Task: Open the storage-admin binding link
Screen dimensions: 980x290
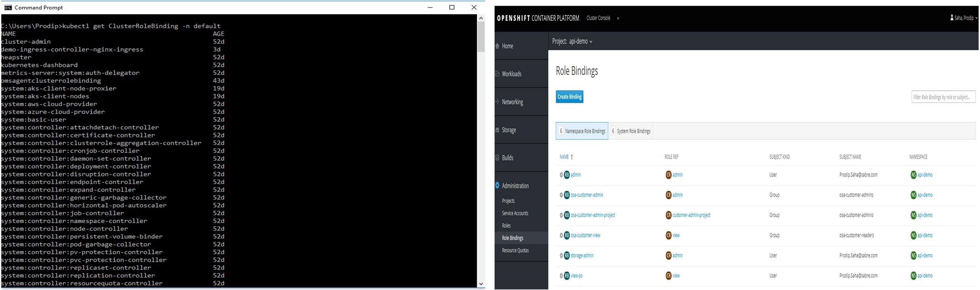Action: tap(582, 255)
